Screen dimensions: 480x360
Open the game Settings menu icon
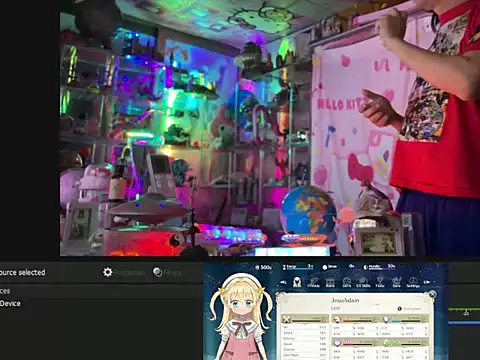(413, 283)
